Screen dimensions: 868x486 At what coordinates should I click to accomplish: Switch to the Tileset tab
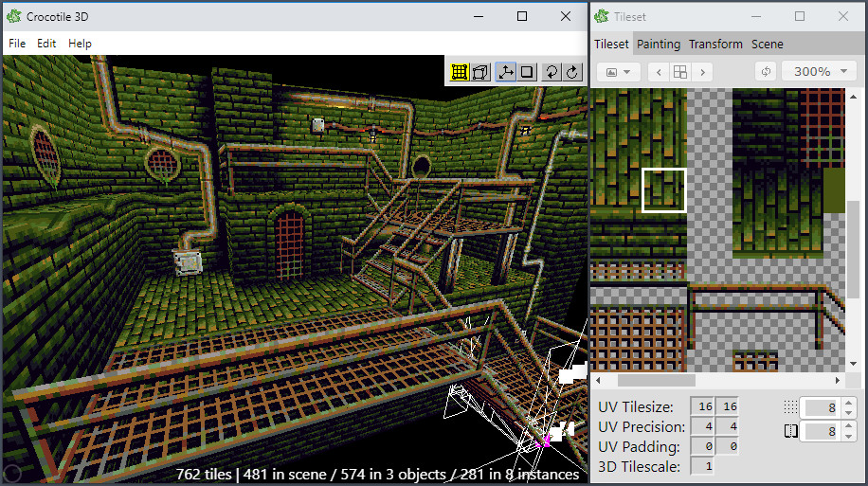click(612, 44)
